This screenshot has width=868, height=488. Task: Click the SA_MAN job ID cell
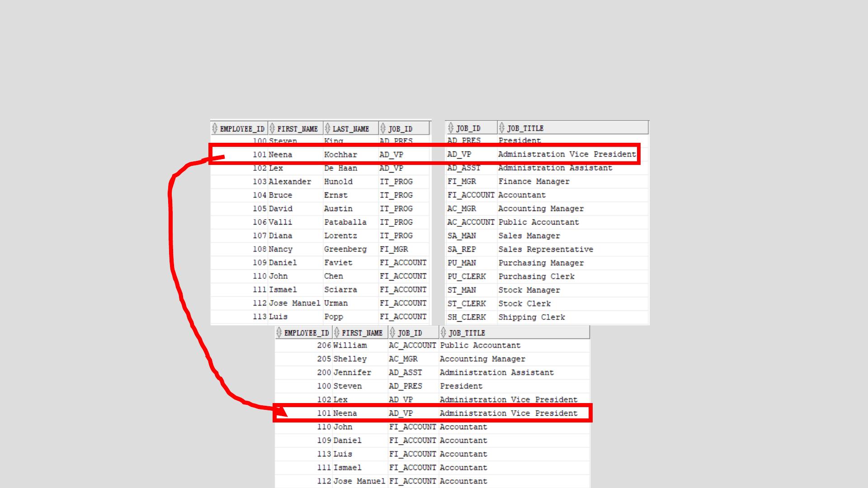click(x=462, y=236)
